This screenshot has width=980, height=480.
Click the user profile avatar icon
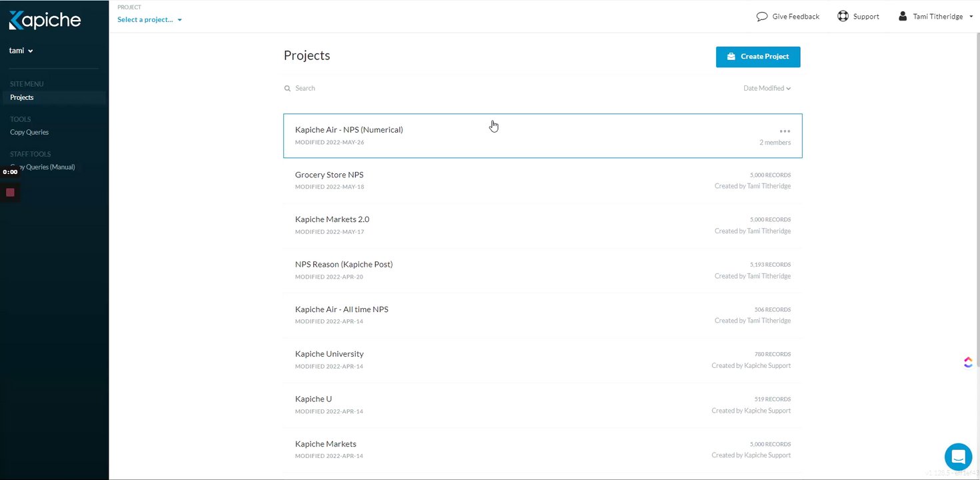pyautogui.click(x=903, y=16)
